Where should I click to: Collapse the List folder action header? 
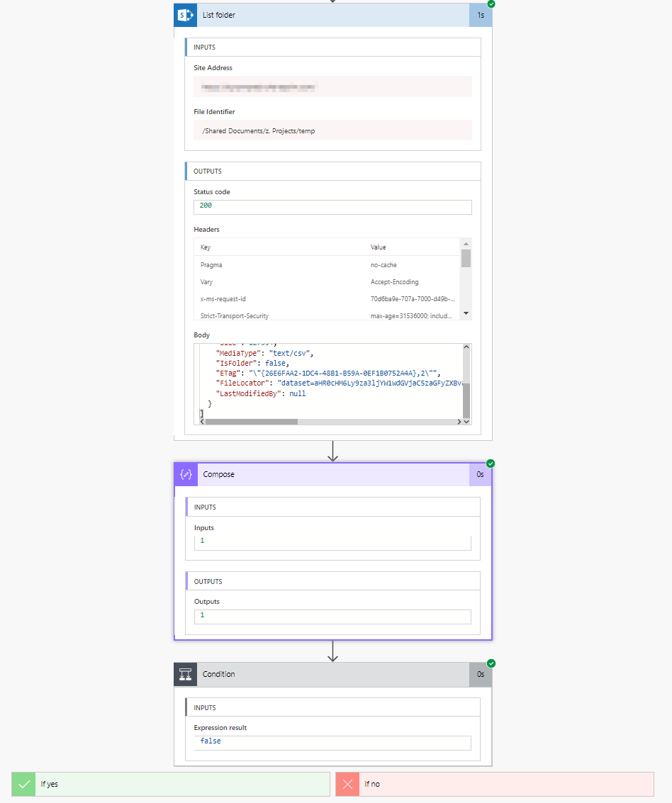(333, 15)
